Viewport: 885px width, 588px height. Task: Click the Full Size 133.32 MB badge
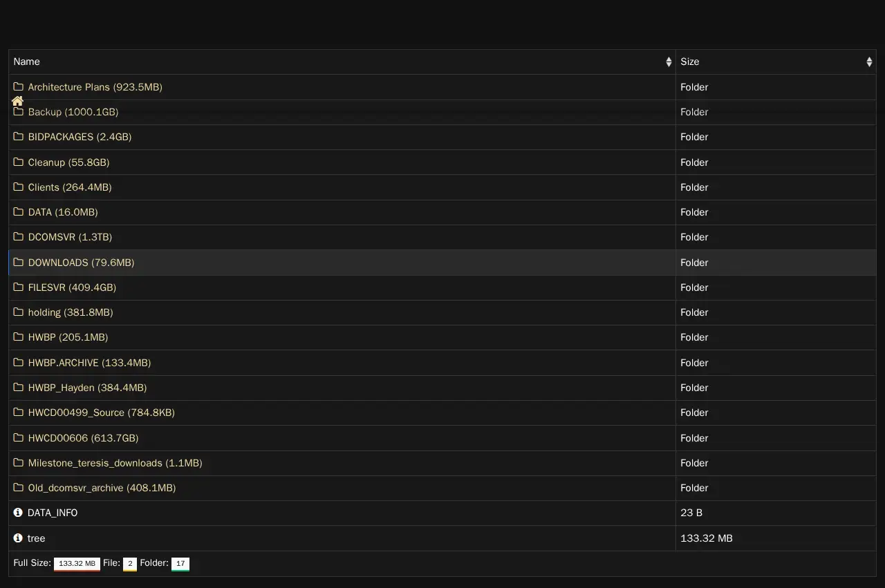[x=77, y=564]
